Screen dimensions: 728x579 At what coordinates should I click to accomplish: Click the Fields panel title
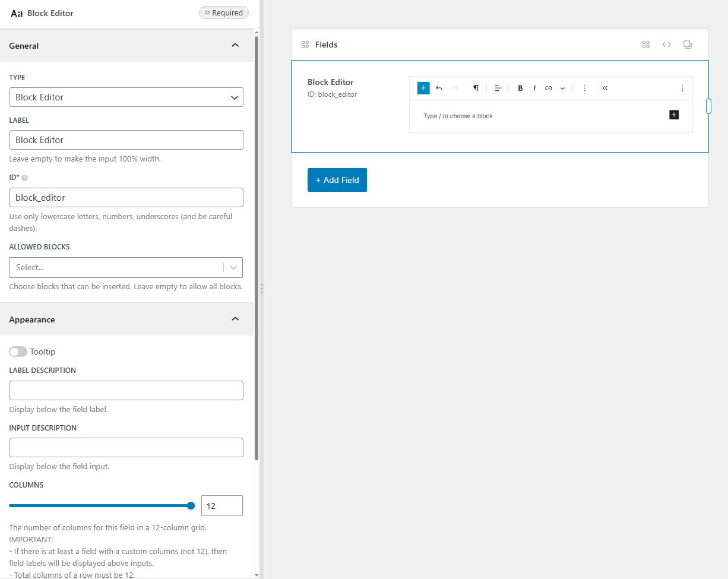[x=326, y=44]
